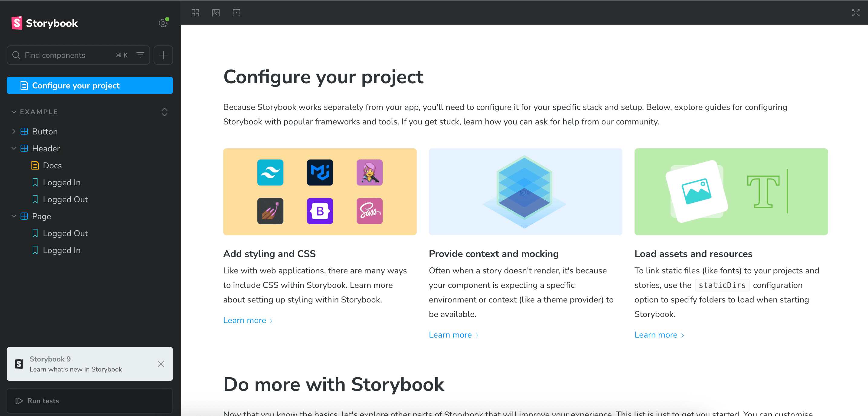
Task: Toggle the outline toolbar icon
Action: [x=237, y=13]
